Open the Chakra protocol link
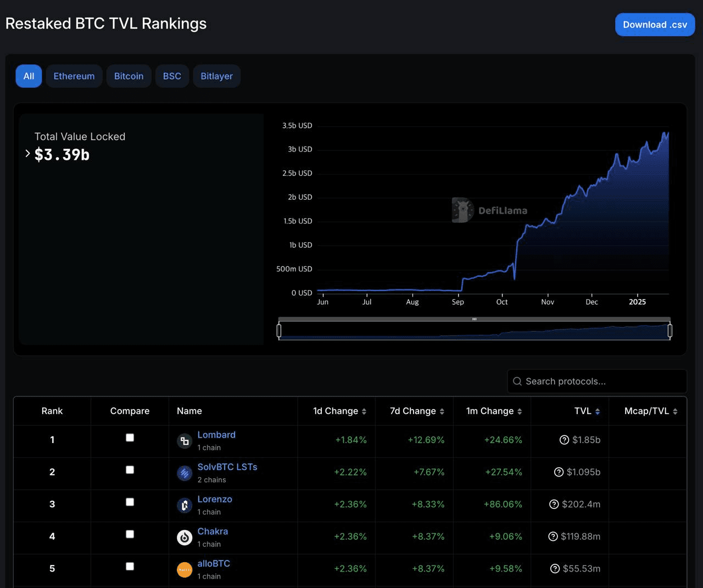703x588 pixels. click(213, 531)
